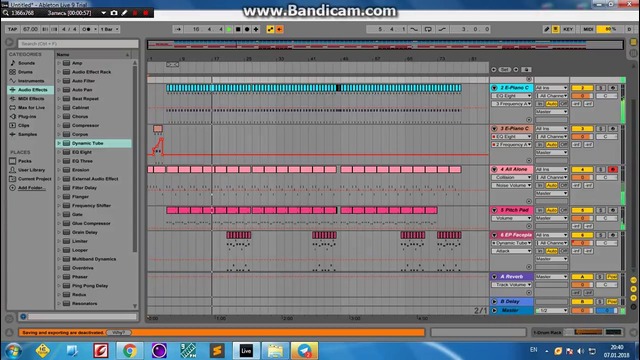This screenshot has height=360, width=640.
Task: Expand the Amp device folder
Action: point(59,63)
